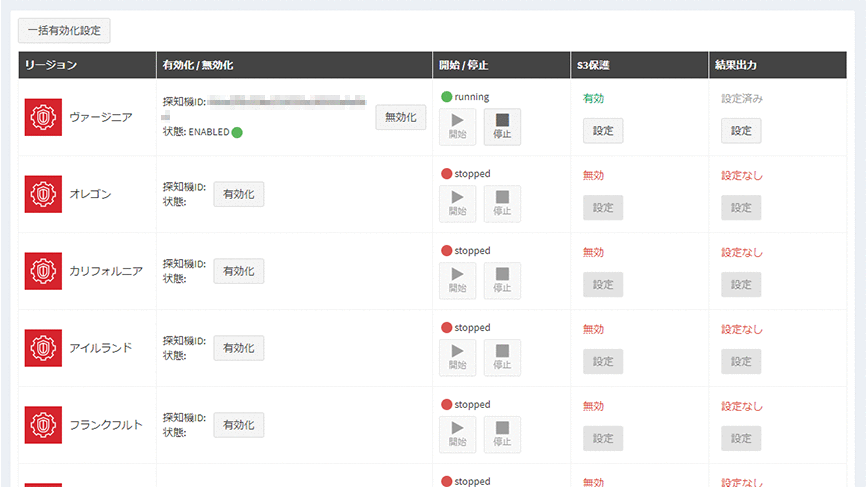Click the カリフォルニア region shield icon
Image resolution: width=866 pixels, height=487 pixels.
pyautogui.click(x=43, y=271)
